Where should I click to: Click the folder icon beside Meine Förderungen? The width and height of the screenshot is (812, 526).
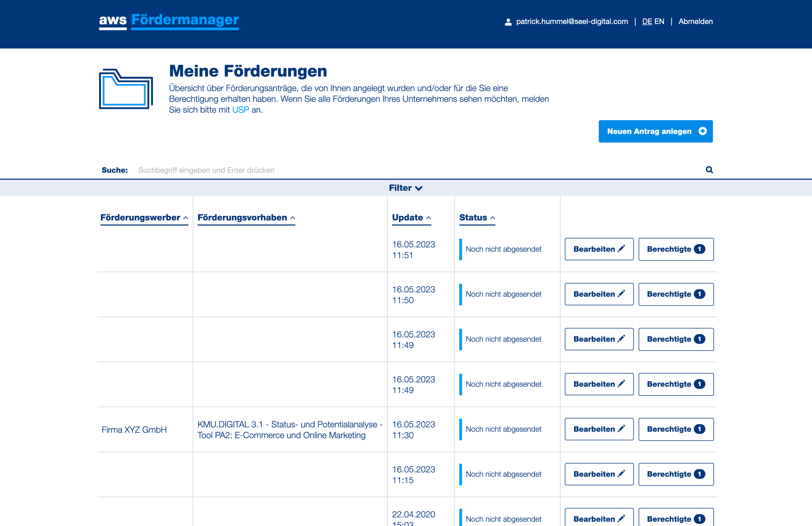[126, 89]
